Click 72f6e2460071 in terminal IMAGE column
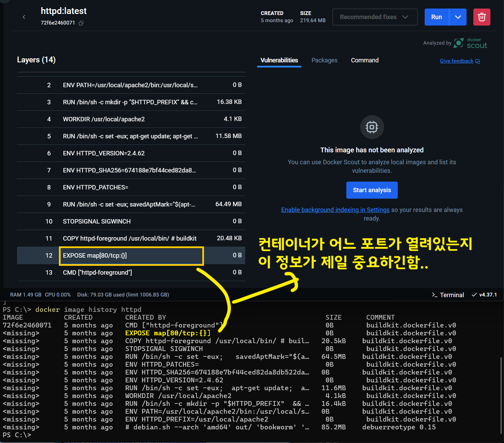The height and width of the screenshot is (443, 504). tap(27, 325)
